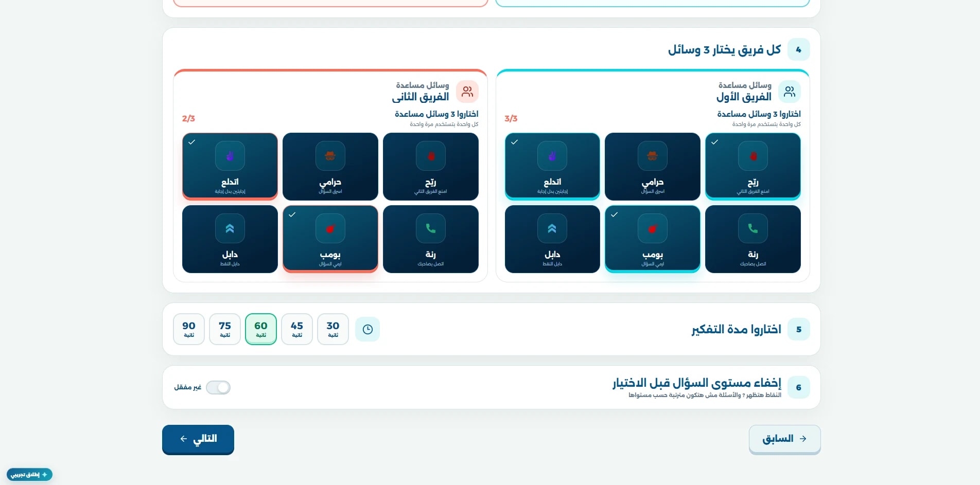
Task: Click the step 6 number badge
Action: [x=799, y=387]
